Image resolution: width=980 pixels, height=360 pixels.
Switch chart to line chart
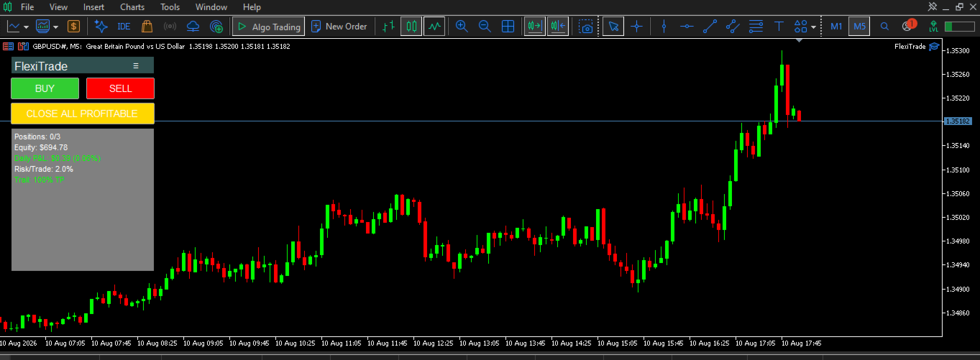point(434,27)
